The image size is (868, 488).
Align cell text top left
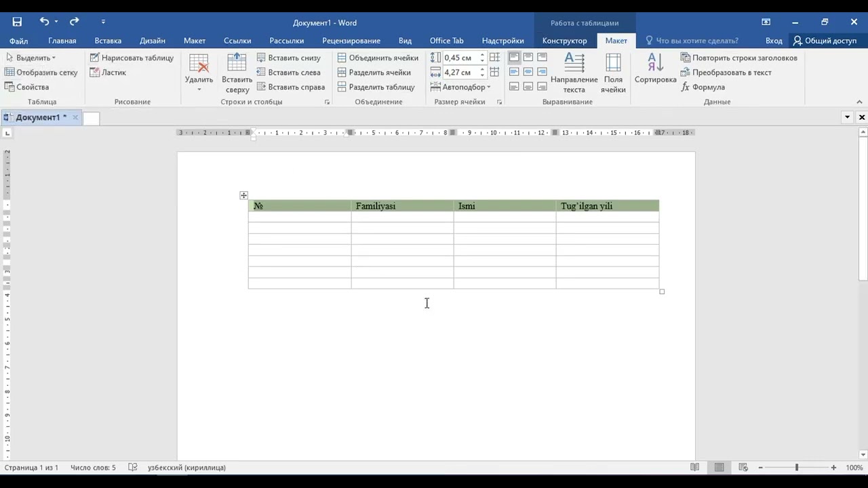[514, 58]
